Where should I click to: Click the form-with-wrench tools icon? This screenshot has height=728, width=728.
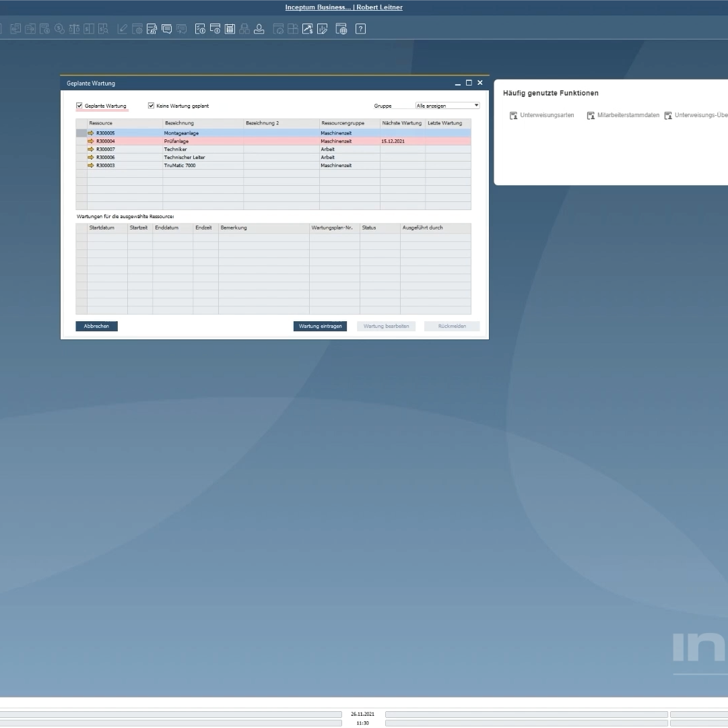[x=152, y=29]
